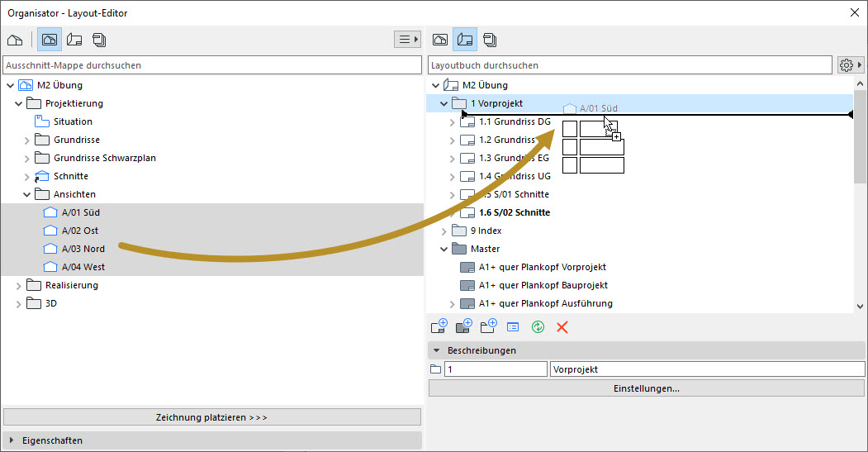
Task: Select Publisher Sets icon in left panel toolbar
Action: coord(99,40)
